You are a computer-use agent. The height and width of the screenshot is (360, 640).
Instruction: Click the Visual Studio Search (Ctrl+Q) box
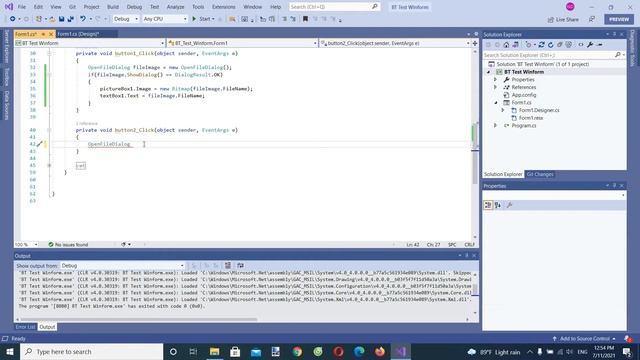click(x=334, y=7)
